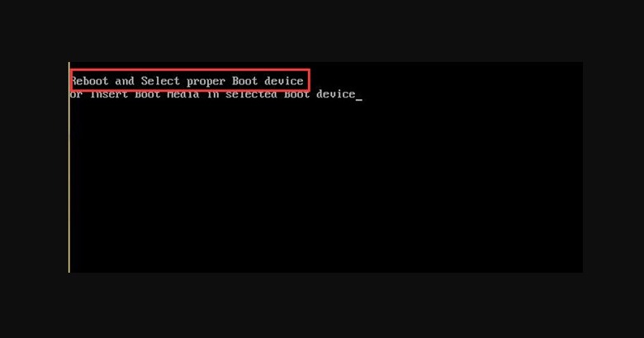Click the word "Reboot" in the highlighted line

(x=90, y=81)
